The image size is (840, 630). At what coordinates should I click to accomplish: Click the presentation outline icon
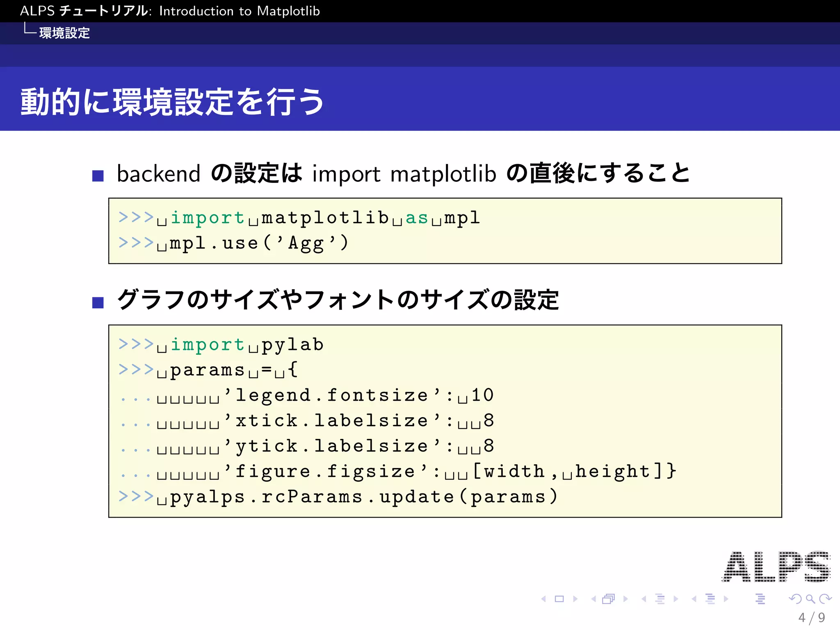pos(760,599)
